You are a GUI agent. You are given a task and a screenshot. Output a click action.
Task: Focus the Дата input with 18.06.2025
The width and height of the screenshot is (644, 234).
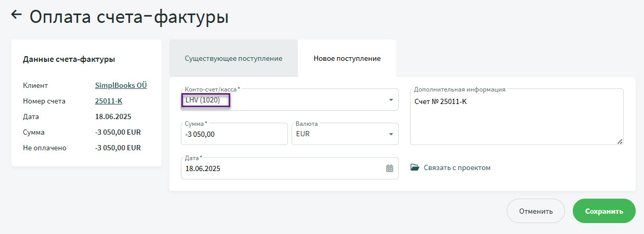pyautogui.click(x=290, y=168)
